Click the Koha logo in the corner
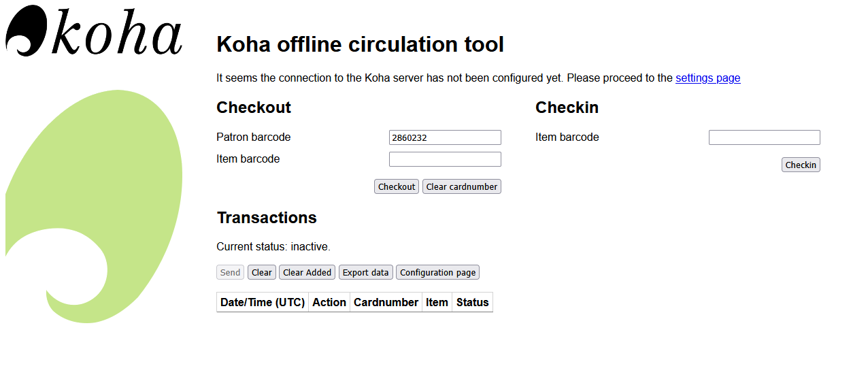This screenshot has height=381, width=868. [94, 31]
